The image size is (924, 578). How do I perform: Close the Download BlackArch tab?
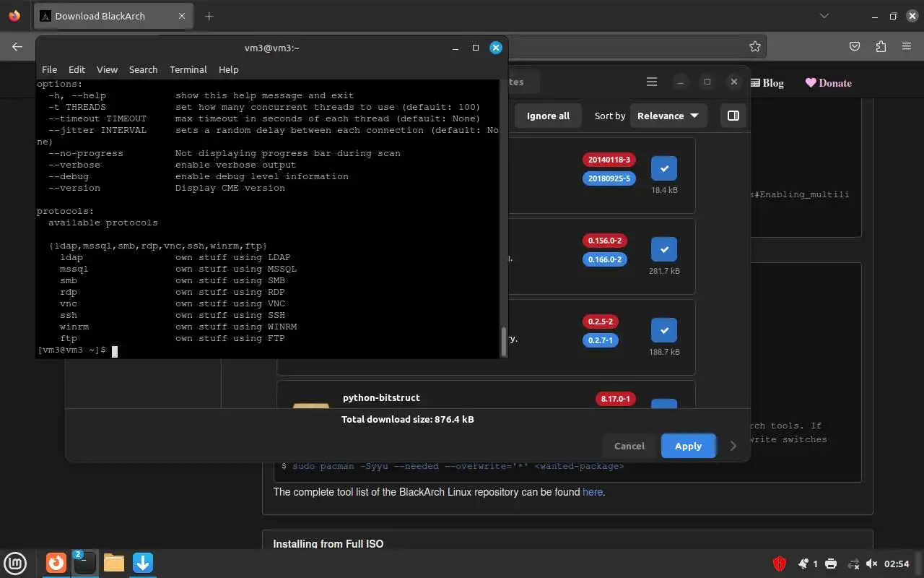(182, 16)
